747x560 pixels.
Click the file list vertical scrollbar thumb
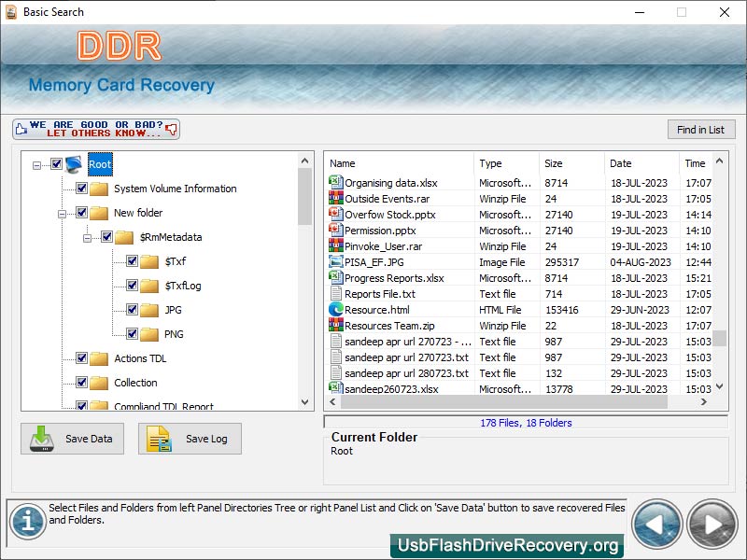pyautogui.click(x=719, y=338)
